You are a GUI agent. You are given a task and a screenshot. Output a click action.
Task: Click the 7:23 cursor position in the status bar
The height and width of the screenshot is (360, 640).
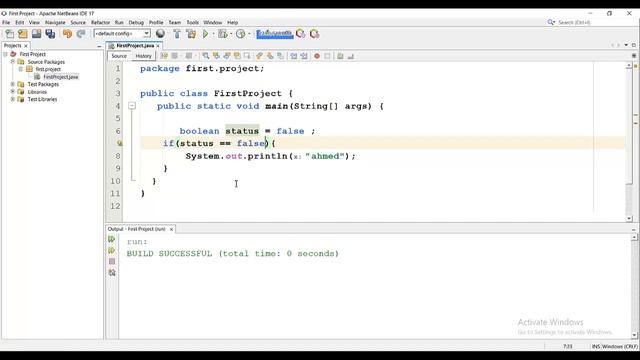pos(567,347)
